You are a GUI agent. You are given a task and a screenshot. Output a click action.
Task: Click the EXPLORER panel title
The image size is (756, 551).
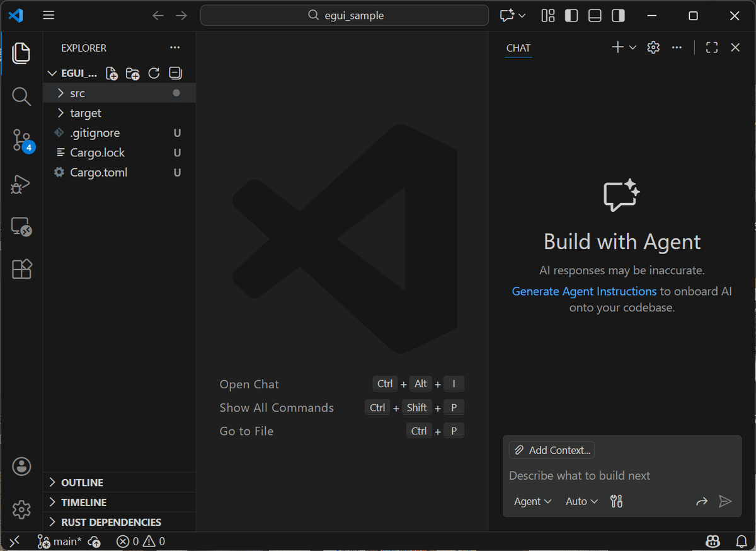pos(84,48)
